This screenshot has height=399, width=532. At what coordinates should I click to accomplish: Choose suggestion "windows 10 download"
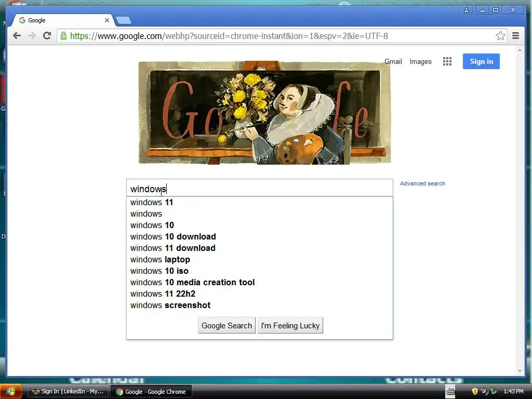pyautogui.click(x=260, y=237)
